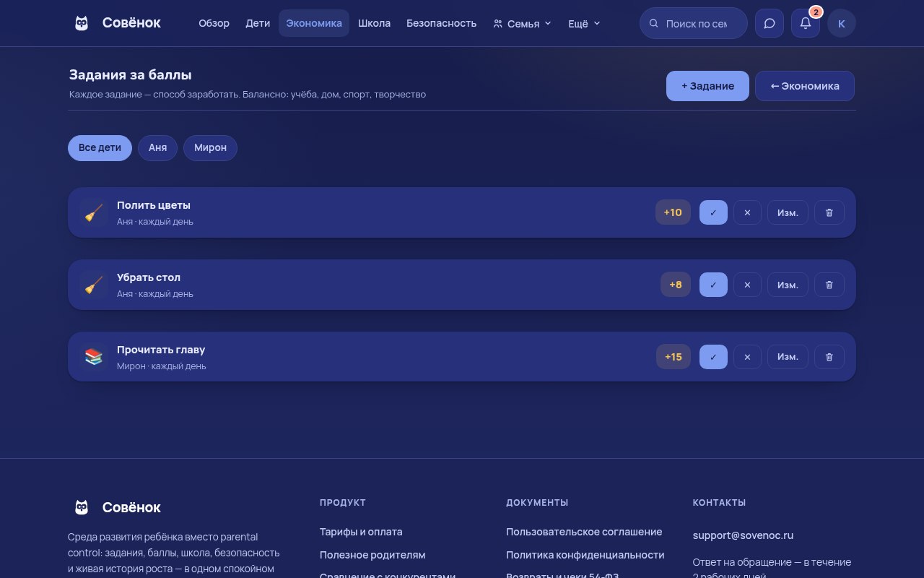Screen dimensions: 924x578
Task: Focus the Поиск по семье search field
Action: tap(694, 23)
